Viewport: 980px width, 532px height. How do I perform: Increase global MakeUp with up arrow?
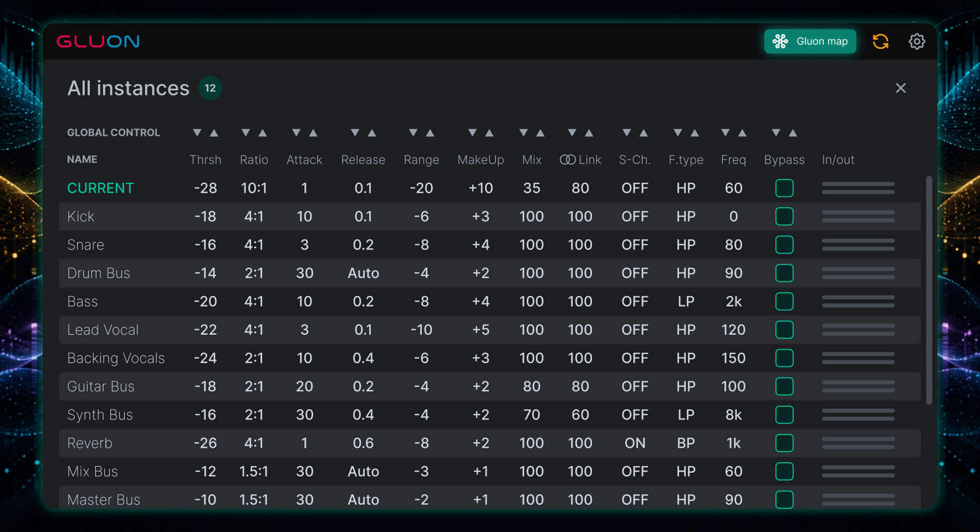click(489, 133)
